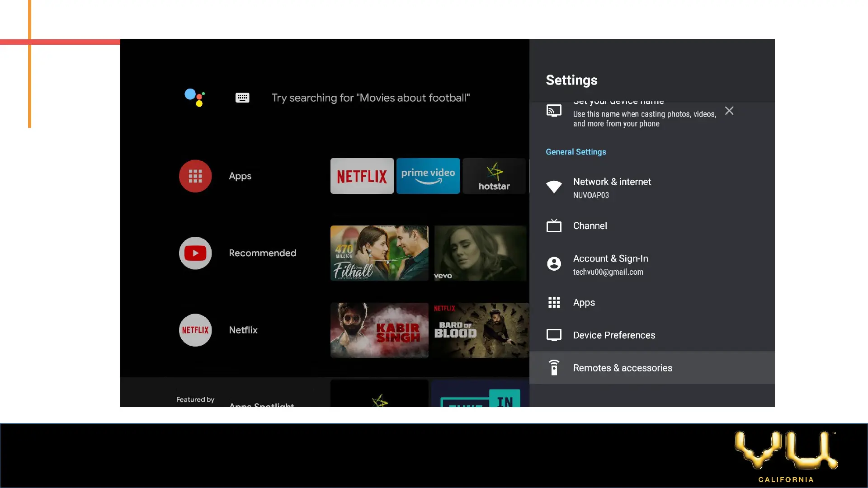Image resolution: width=868 pixels, height=488 pixels.
Task: Open the Channel settings entry
Action: [590, 226]
